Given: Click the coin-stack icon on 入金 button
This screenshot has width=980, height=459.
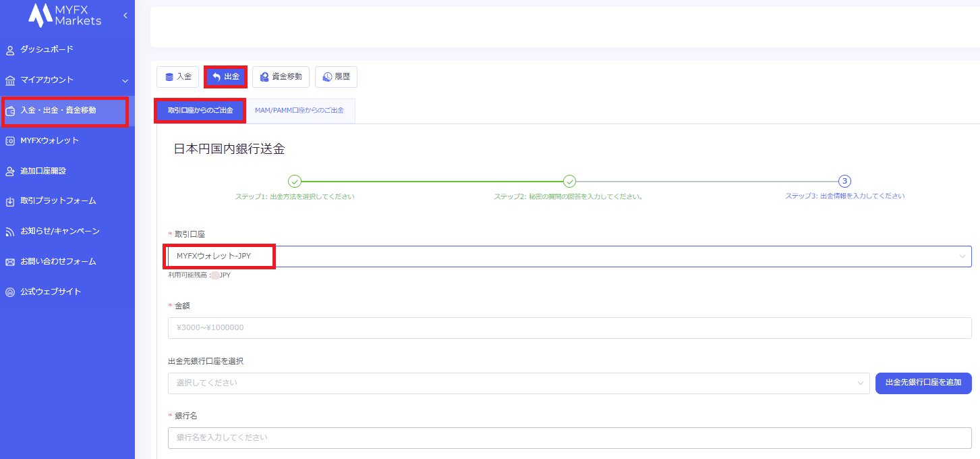Looking at the screenshot, I should tap(169, 77).
